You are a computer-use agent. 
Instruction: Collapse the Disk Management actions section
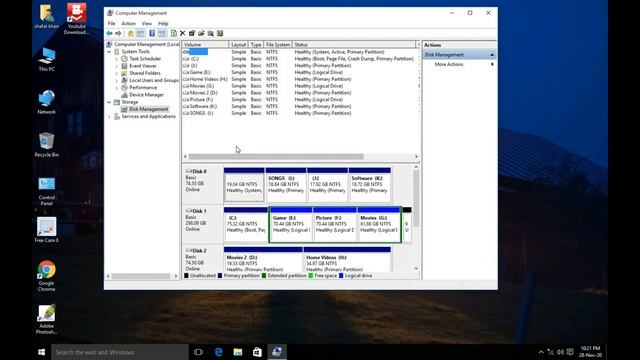click(x=492, y=55)
